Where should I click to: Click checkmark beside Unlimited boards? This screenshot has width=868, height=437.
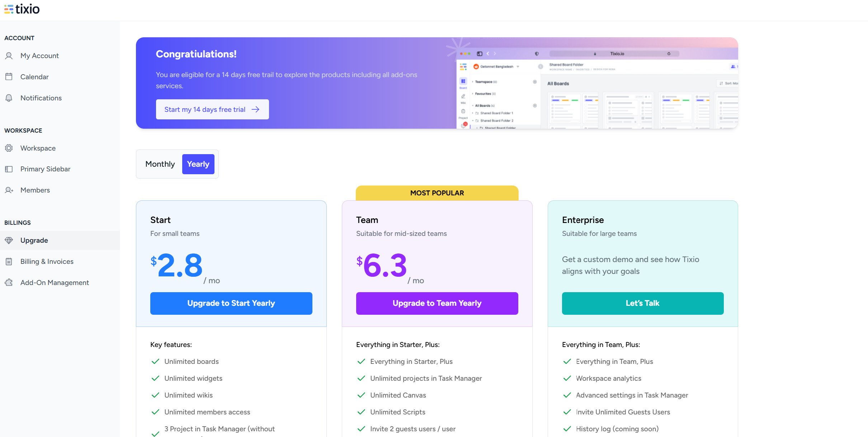click(x=155, y=361)
